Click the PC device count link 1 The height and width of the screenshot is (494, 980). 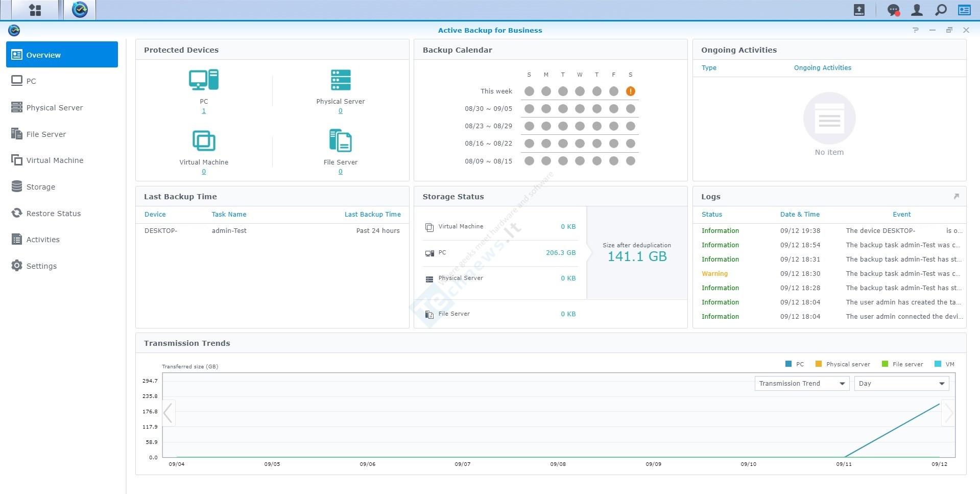(x=204, y=111)
